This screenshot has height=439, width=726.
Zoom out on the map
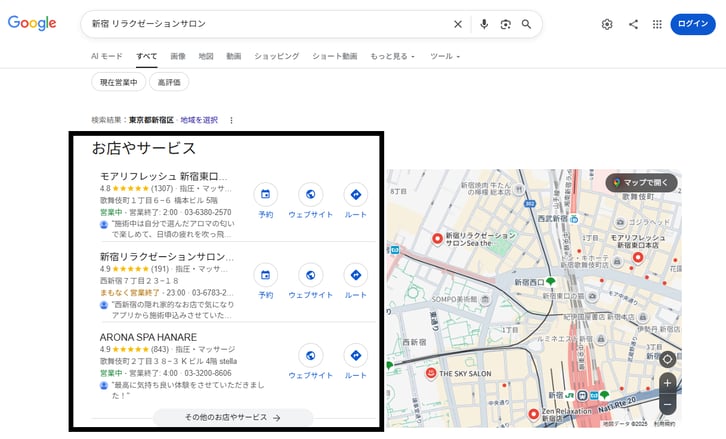pyautogui.click(x=667, y=404)
